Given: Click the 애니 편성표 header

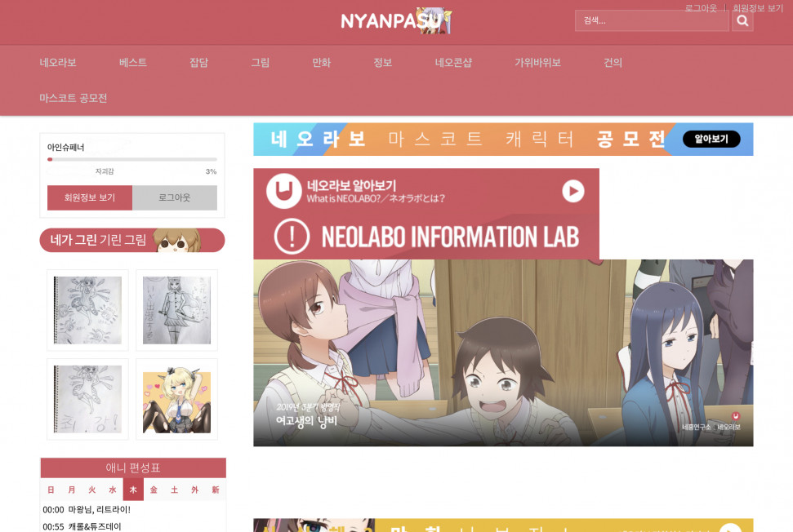Looking at the screenshot, I should coord(133,468).
